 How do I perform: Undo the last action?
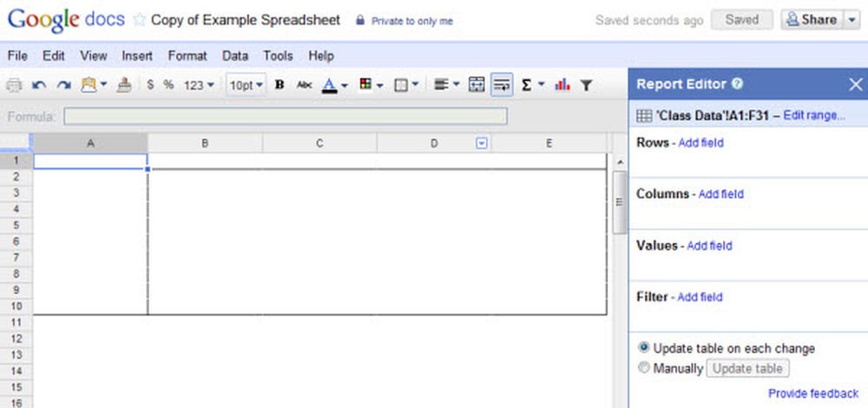point(39,85)
